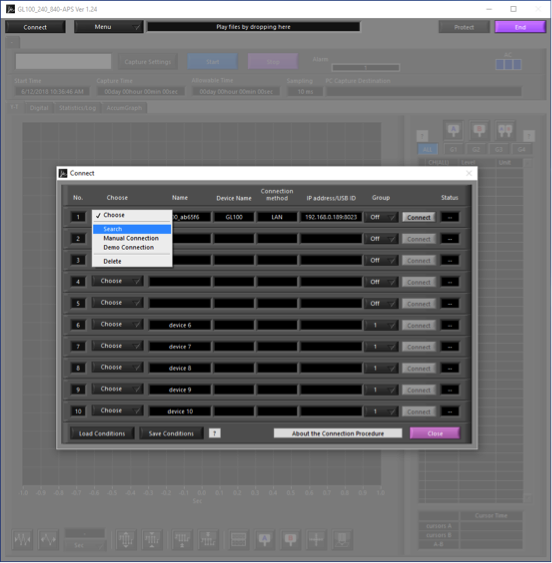The height and width of the screenshot is (563, 552).
Task: Select the G1 channel group tab
Action: tap(453, 149)
